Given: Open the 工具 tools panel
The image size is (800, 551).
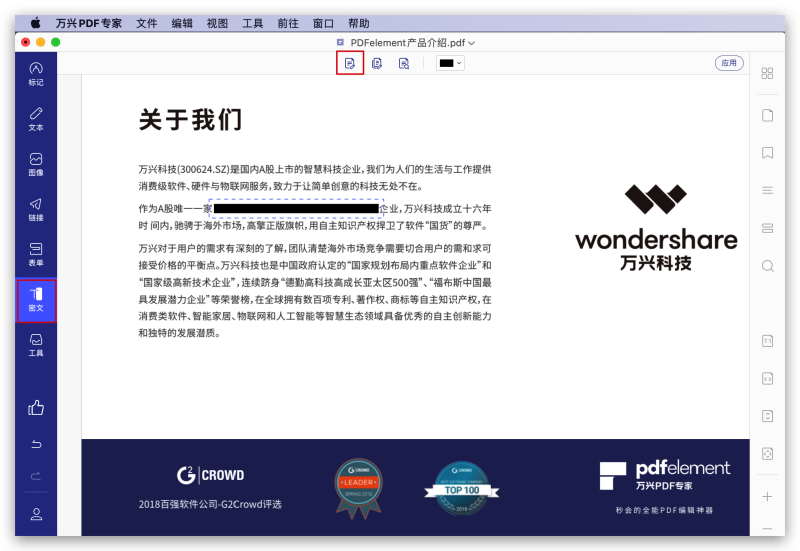Looking at the screenshot, I should pos(36,345).
